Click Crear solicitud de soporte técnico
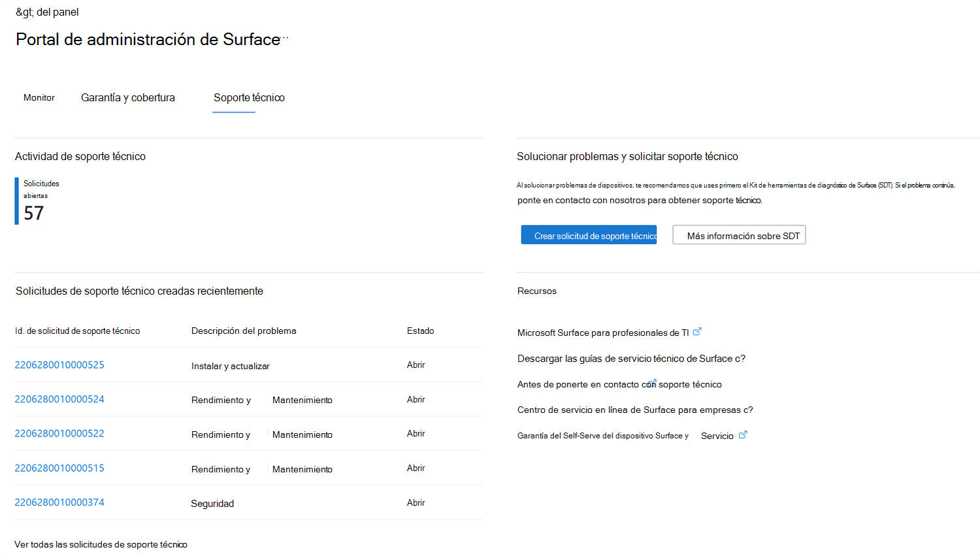 pyautogui.click(x=589, y=235)
